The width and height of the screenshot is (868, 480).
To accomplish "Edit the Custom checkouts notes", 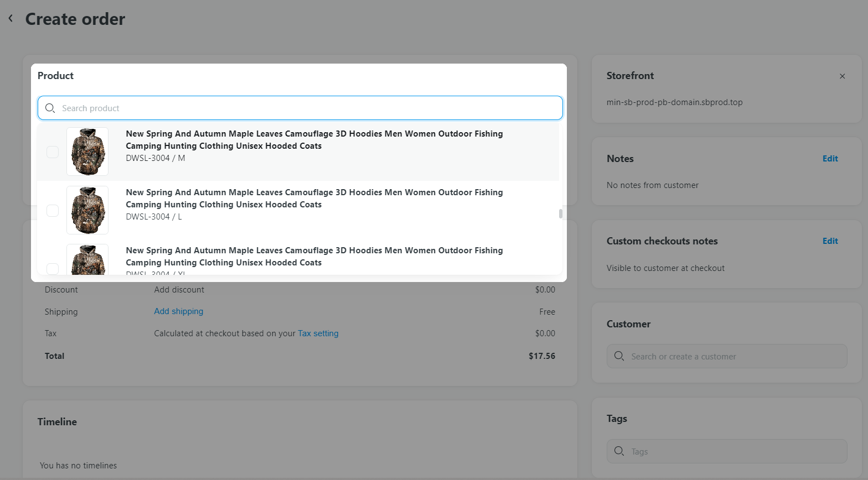I will 830,241.
